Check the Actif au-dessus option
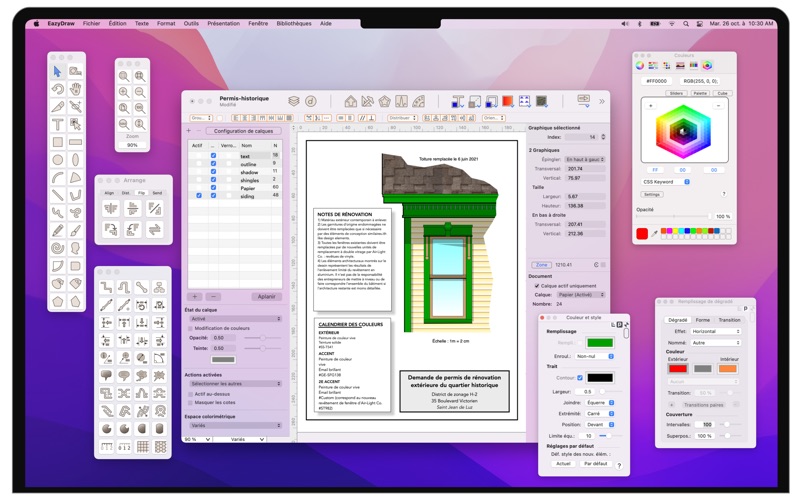This screenshot has height=500, width=800. [x=191, y=394]
